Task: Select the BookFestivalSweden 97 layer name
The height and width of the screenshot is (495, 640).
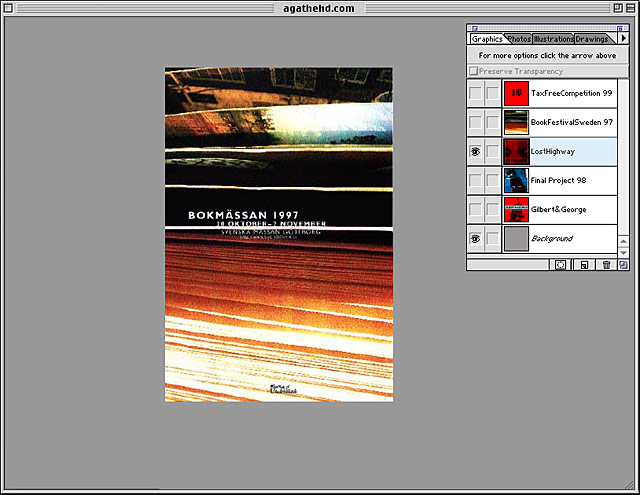Action: click(x=572, y=122)
